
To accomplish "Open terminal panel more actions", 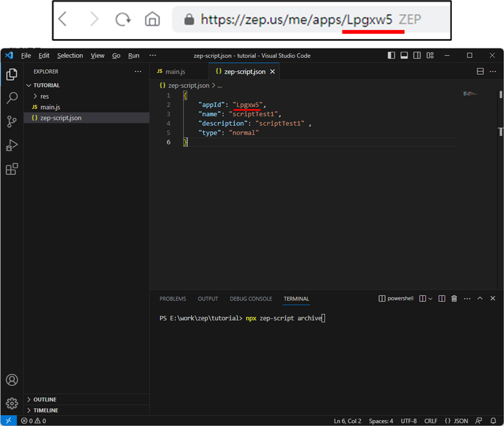I will pyautogui.click(x=467, y=299).
